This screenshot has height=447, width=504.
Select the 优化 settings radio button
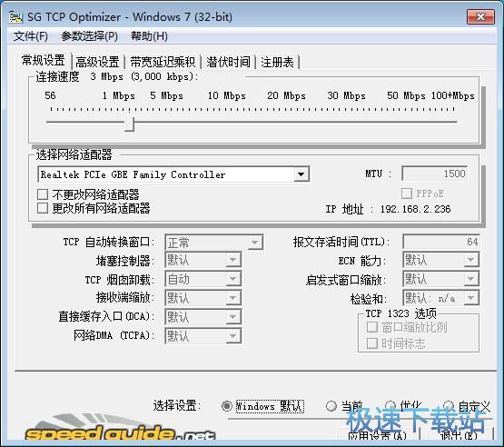[x=390, y=405]
